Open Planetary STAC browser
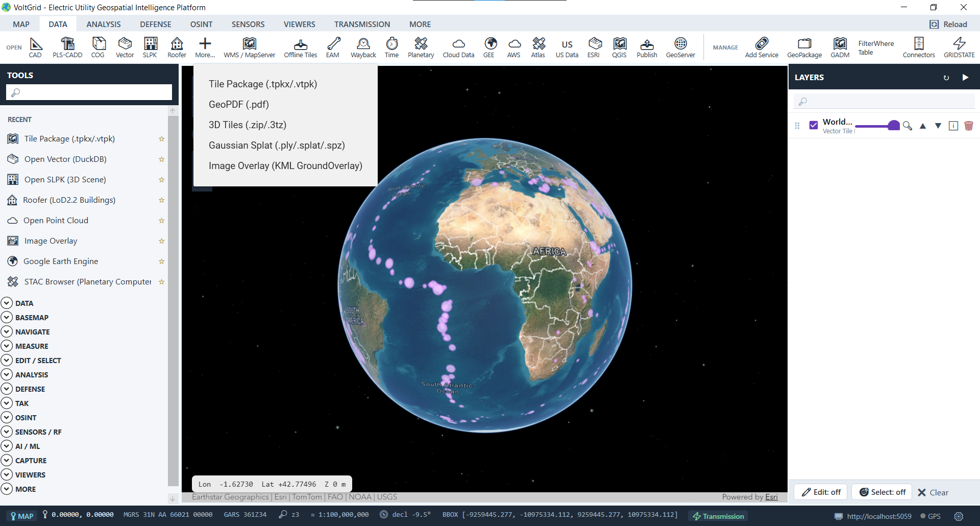 (421, 47)
